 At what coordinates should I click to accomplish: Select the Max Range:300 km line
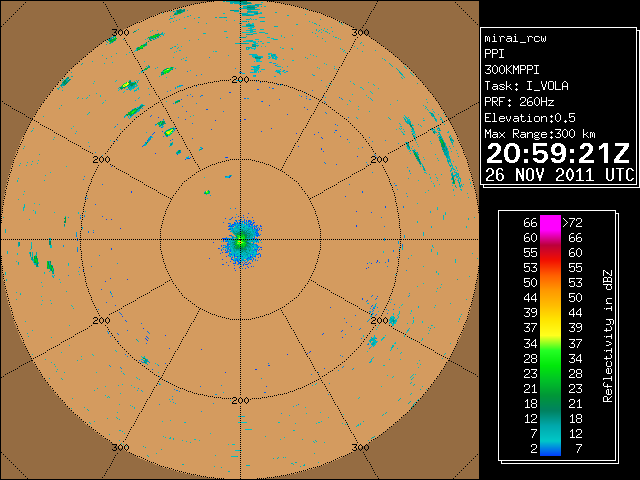pyautogui.click(x=540, y=134)
